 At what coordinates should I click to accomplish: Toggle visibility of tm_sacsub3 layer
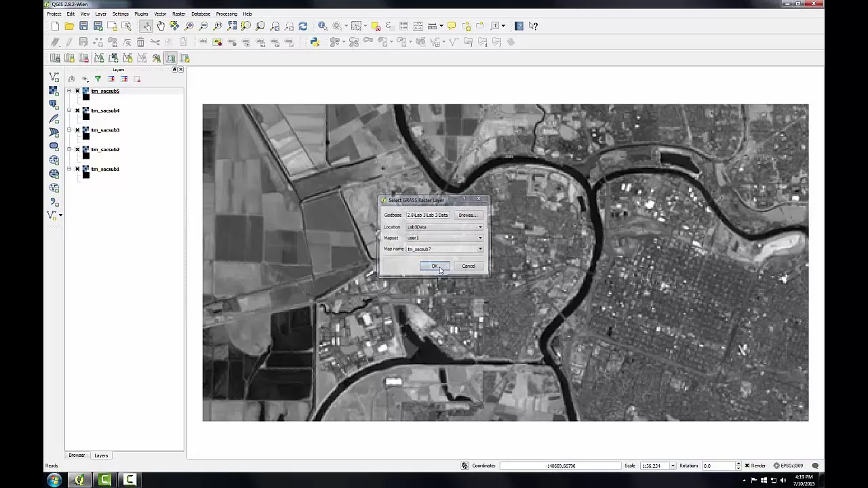tap(77, 130)
